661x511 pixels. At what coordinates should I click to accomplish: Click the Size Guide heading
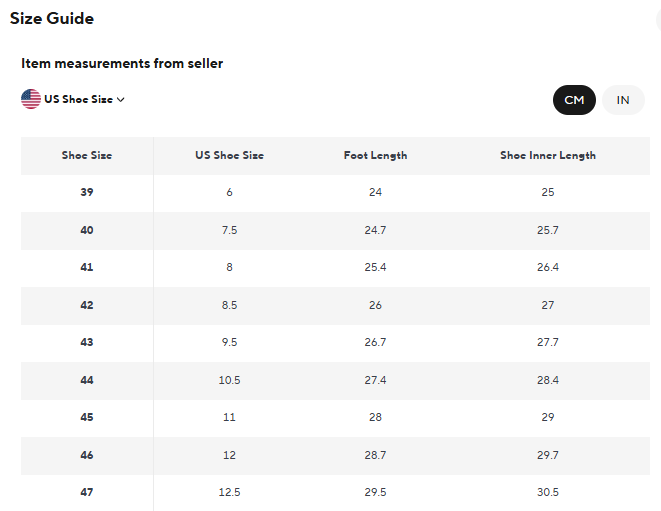coord(52,18)
